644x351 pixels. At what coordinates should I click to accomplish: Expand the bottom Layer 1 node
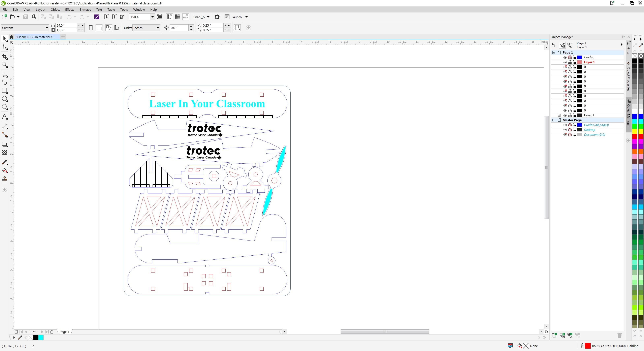pyautogui.click(x=559, y=115)
